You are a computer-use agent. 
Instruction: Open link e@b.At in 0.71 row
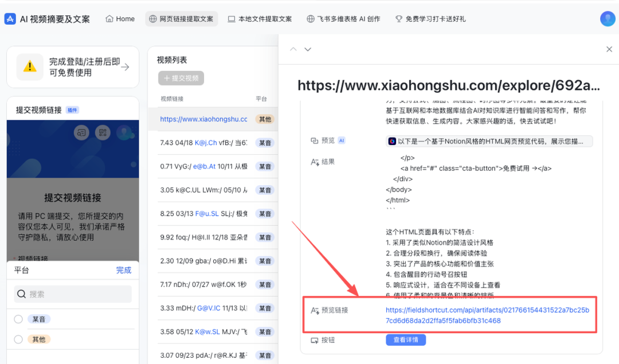coord(204,167)
